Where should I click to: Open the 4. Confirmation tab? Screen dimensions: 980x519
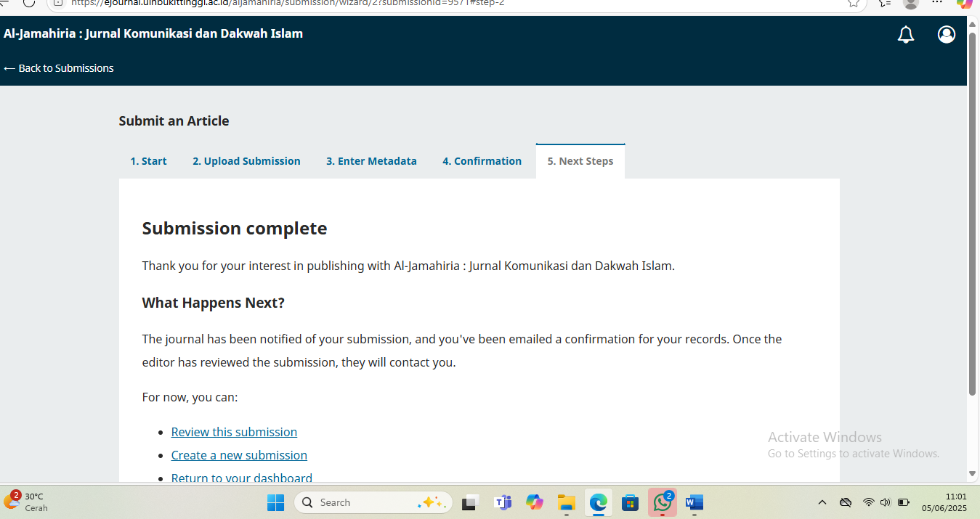click(482, 161)
